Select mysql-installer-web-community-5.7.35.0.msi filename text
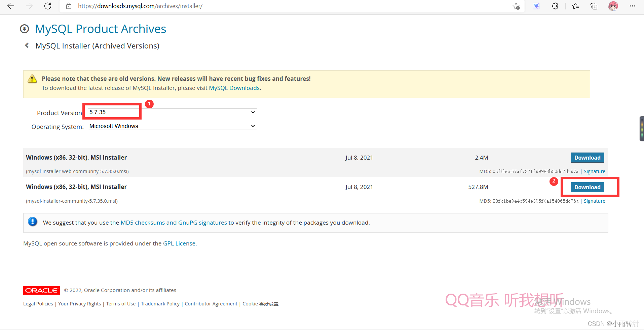644x330 pixels. pos(77,171)
